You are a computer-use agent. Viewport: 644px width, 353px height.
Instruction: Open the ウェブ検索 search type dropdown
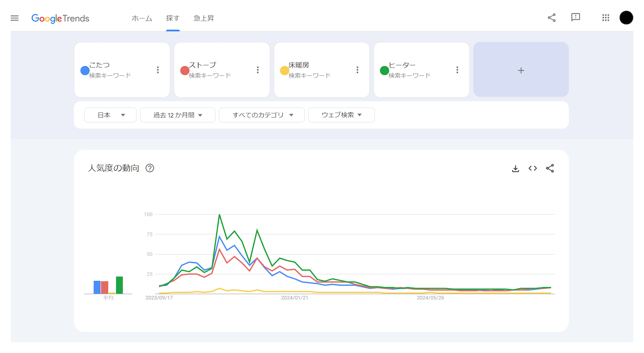click(341, 115)
